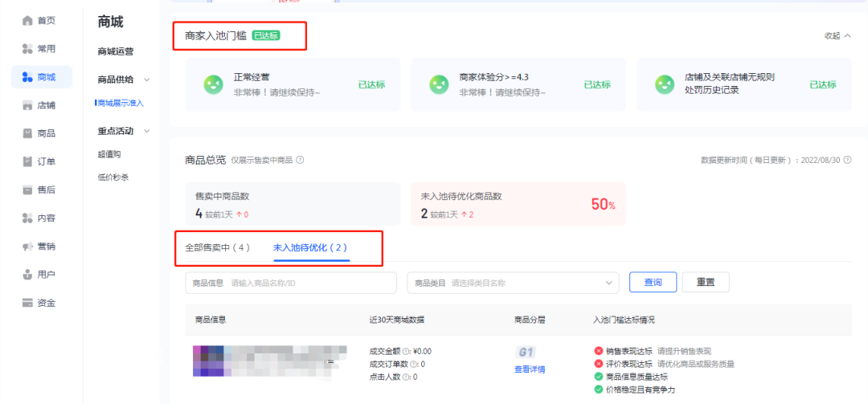Click the 资金 funds card icon
The image size is (868, 404).
coord(27,303)
